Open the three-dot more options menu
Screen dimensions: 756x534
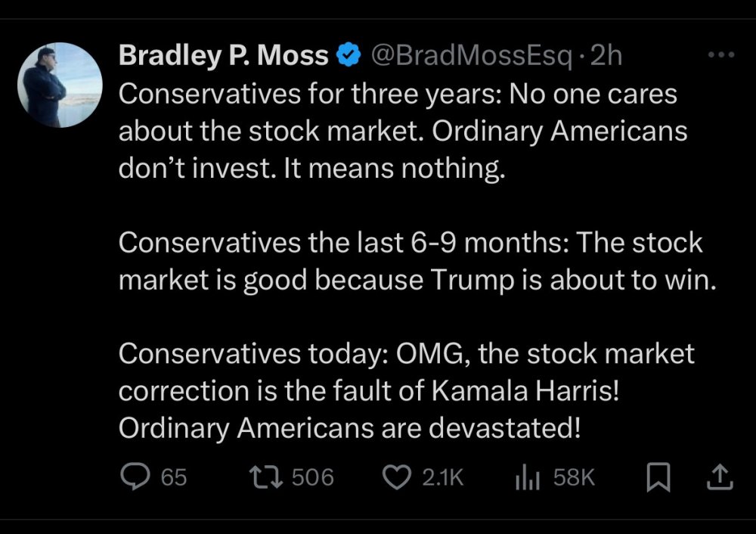click(720, 54)
